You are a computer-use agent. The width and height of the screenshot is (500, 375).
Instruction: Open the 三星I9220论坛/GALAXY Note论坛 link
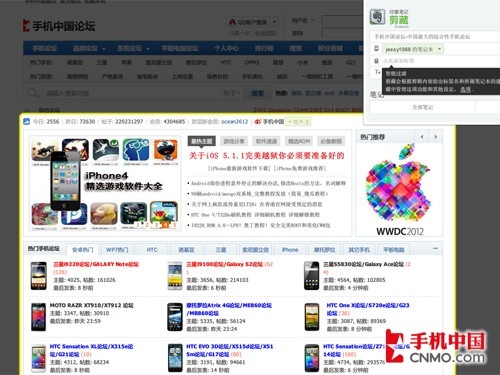click(x=96, y=264)
